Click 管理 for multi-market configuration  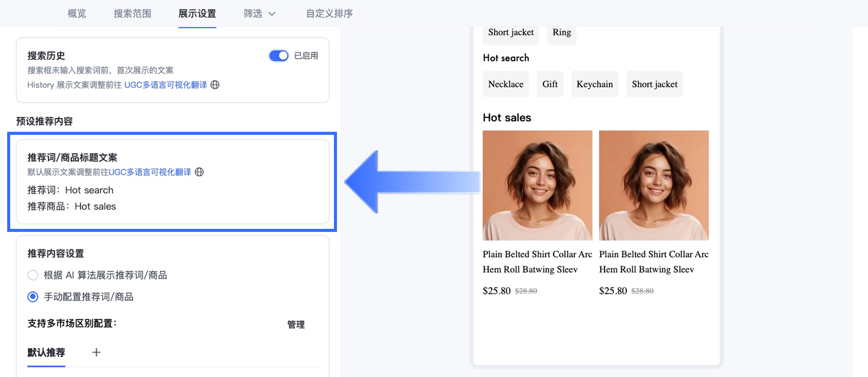[296, 324]
